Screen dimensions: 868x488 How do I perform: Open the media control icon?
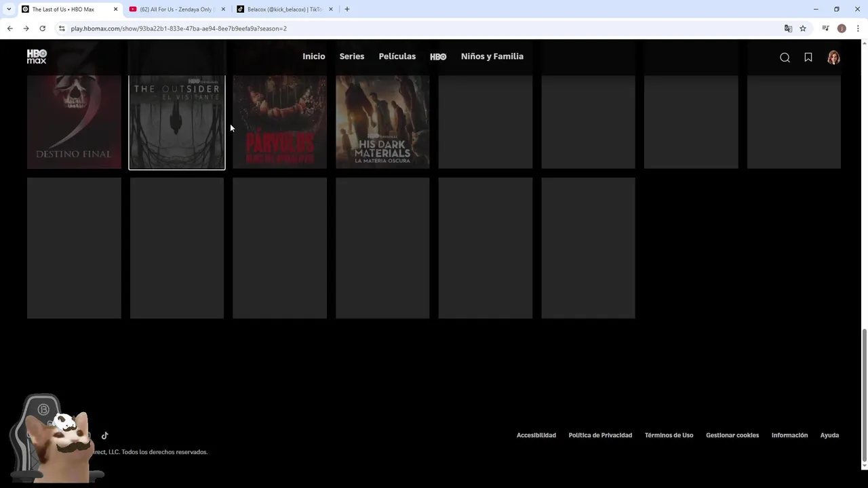(825, 28)
